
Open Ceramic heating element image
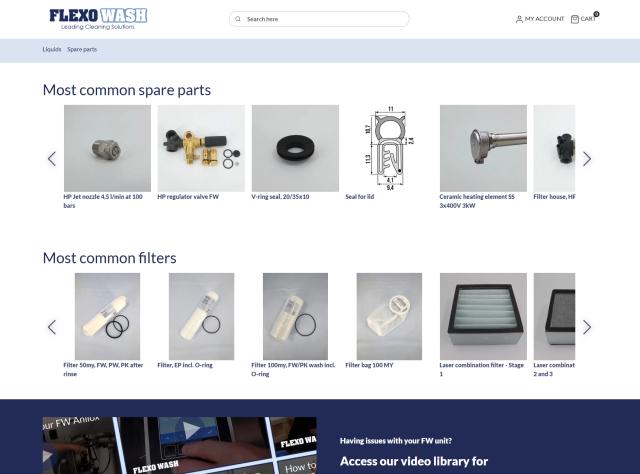[x=483, y=148]
